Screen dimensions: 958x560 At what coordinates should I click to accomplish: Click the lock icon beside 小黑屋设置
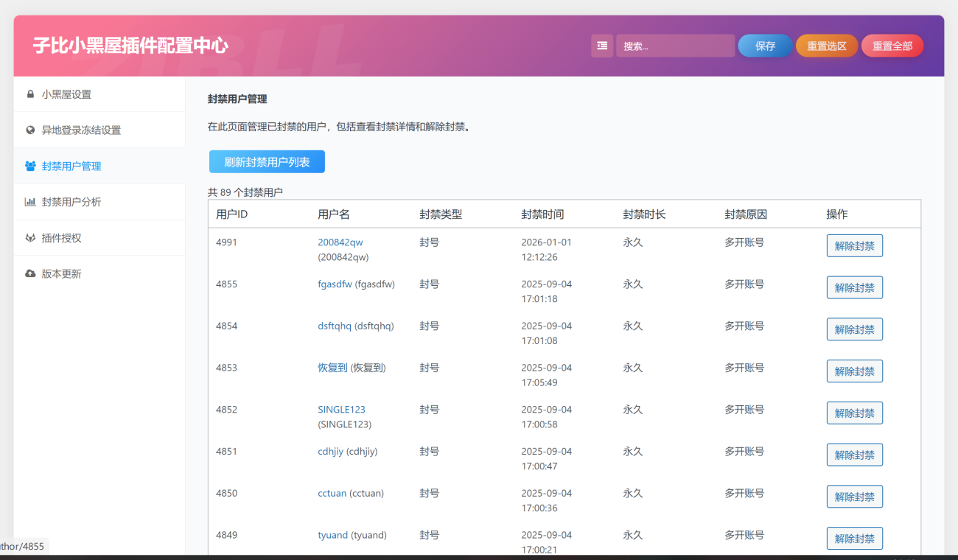coord(30,94)
